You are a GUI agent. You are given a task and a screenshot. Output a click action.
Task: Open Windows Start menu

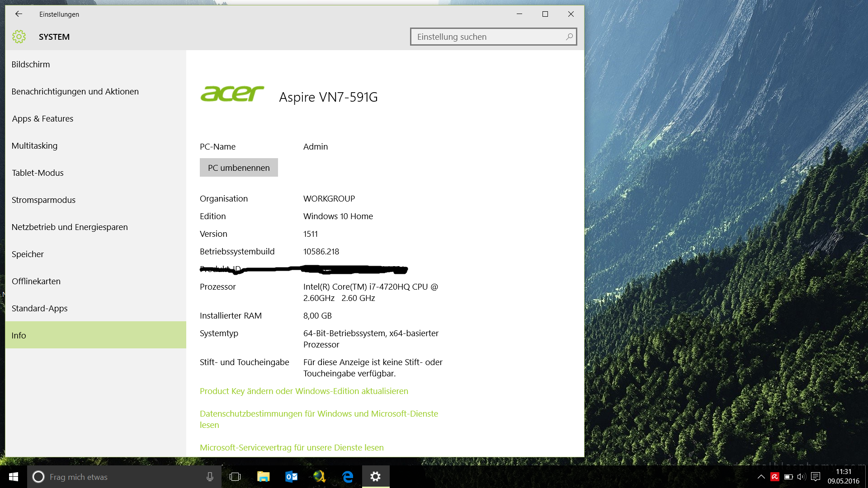coord(13,477)
